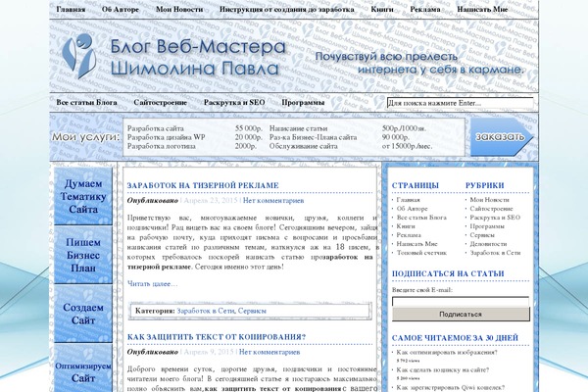Open popular post 'Как сделать подписку на сайте?'
Screen dimensions: 588x392
click(x=443, y=369)
